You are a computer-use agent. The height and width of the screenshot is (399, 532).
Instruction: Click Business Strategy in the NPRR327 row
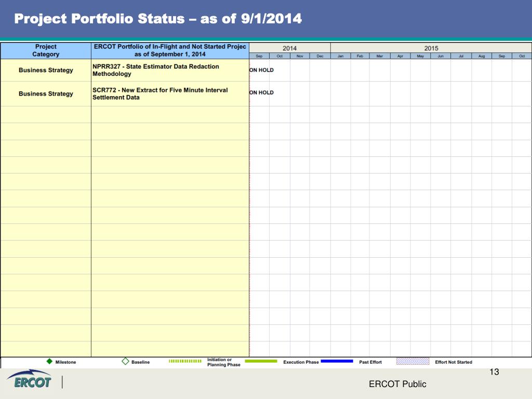coord(46,70)
